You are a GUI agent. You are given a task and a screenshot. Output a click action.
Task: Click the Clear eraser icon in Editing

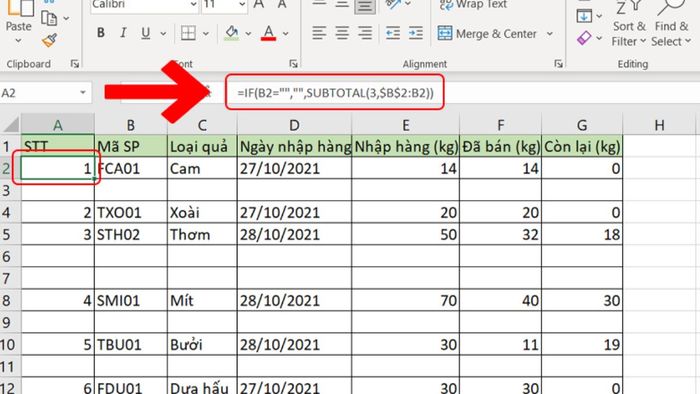pos(584,38)
